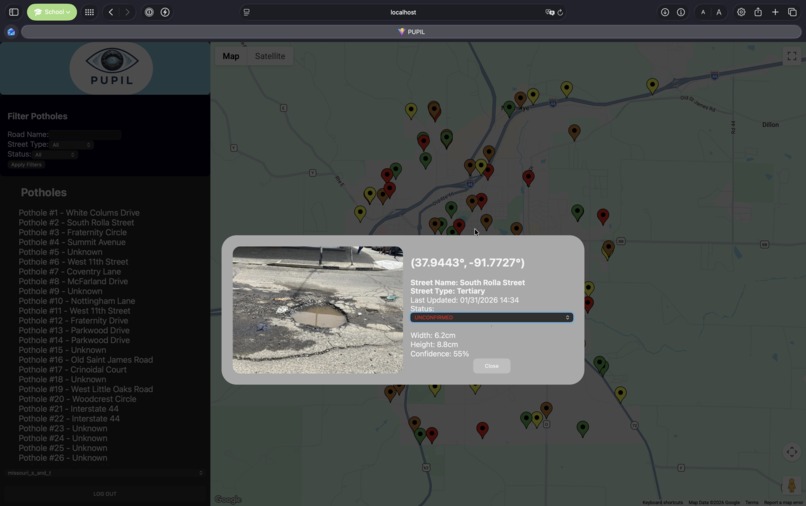806x506 pixels.
Task: Select Pothole #26 - Unknown
Action: point(63,458)
